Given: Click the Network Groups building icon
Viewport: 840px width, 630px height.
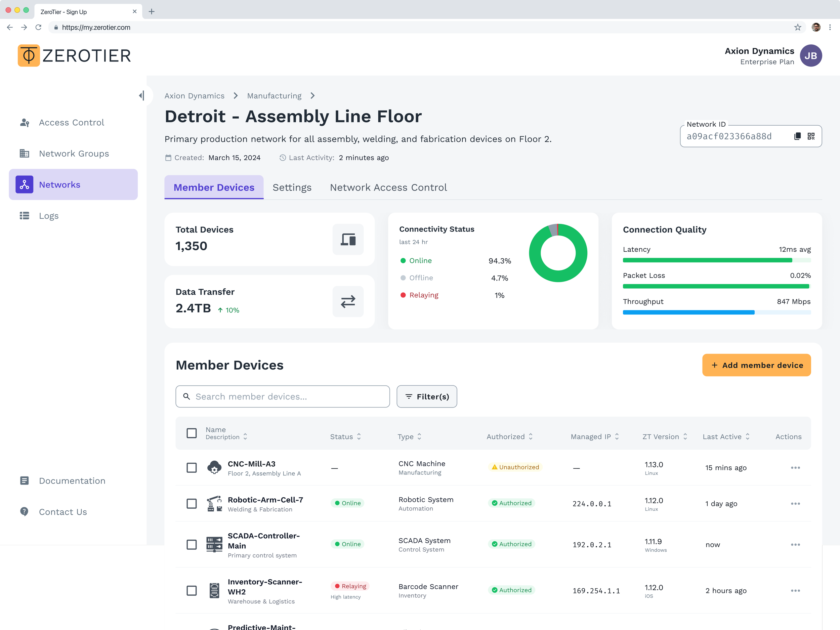Looking at the screenshot, I should pos(25,154).
